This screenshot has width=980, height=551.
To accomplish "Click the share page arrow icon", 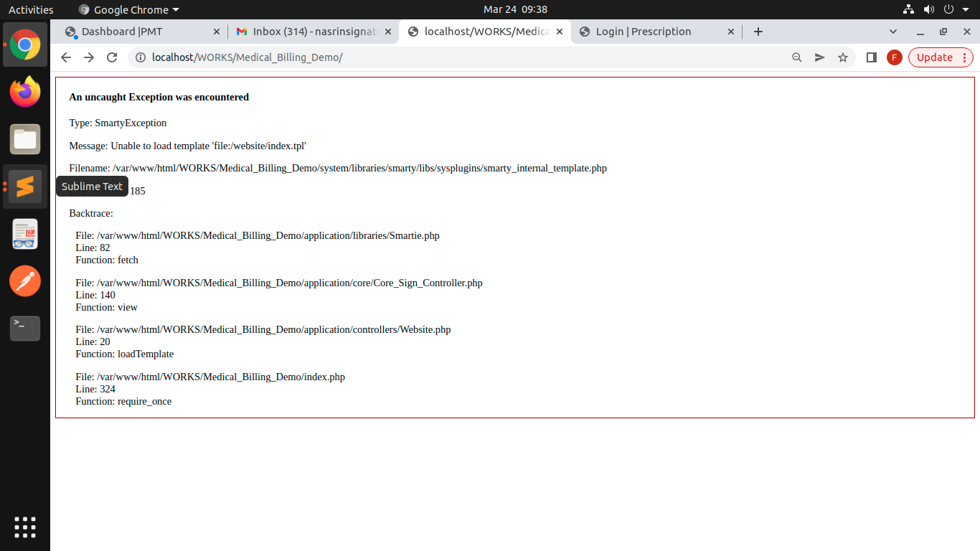I will click(819, 57).
